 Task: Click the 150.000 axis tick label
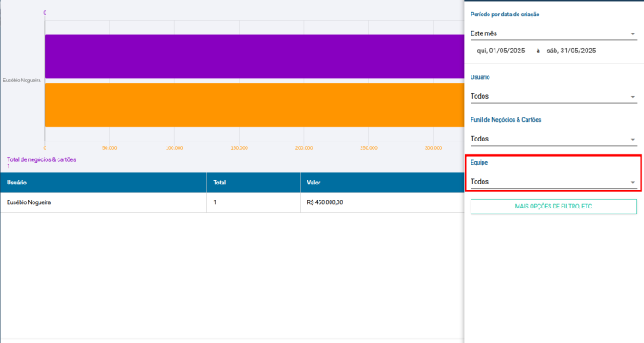239,148
